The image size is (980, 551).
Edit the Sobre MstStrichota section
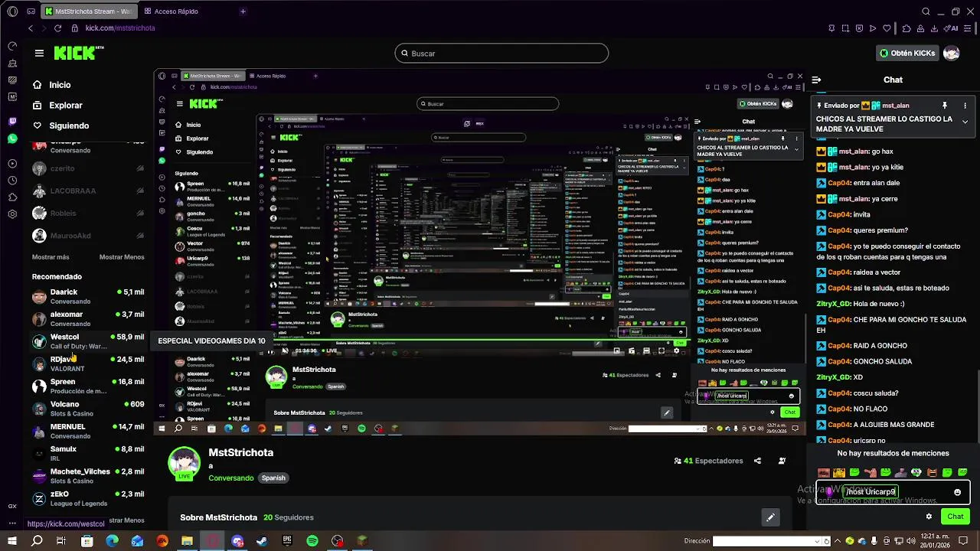771,517
